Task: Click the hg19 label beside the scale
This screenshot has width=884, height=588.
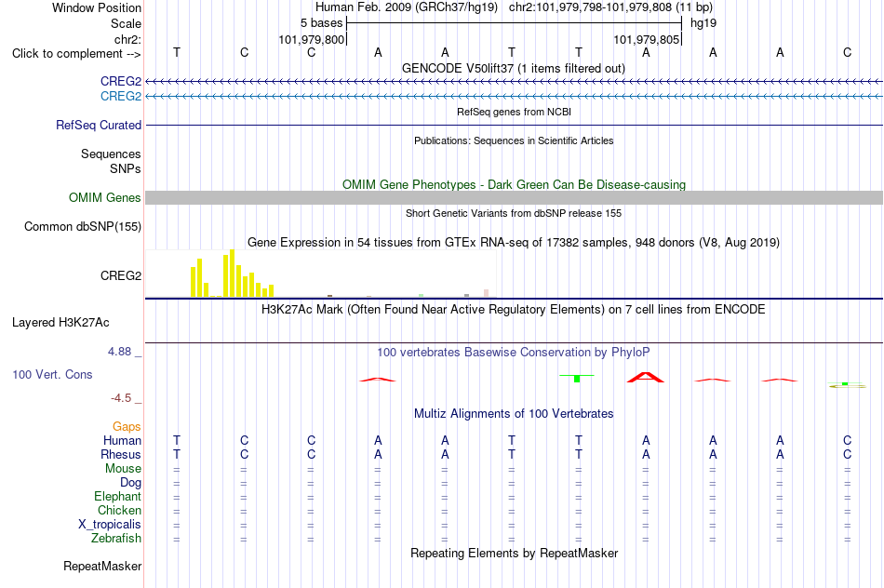Action: point(703,23)
